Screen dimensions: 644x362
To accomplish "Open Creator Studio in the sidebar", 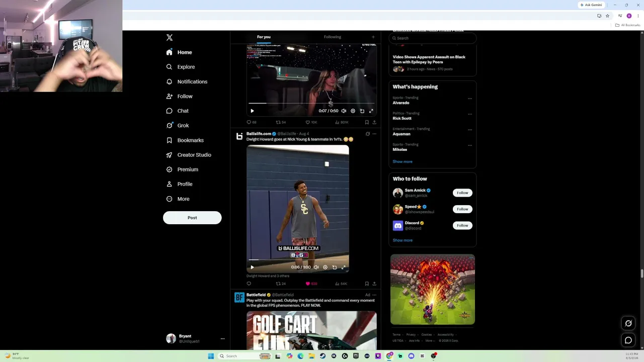I will tap(189, 155).
